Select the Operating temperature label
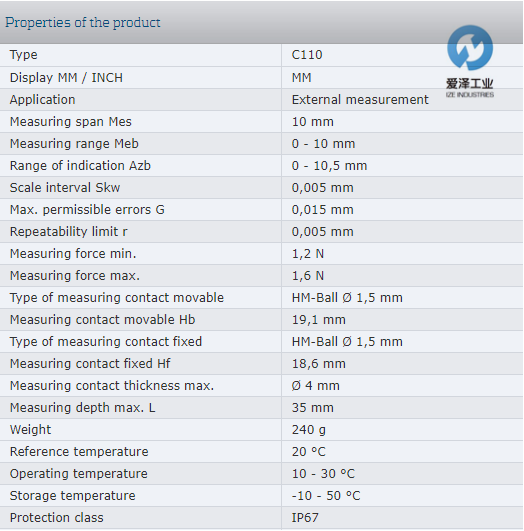This screenshot has width=524, height=531. pos(79,474)
